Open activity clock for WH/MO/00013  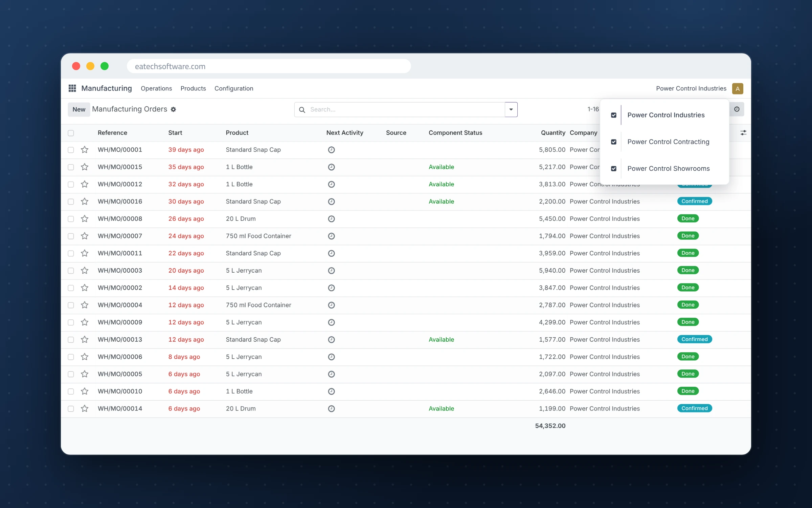tap(332, 340)
